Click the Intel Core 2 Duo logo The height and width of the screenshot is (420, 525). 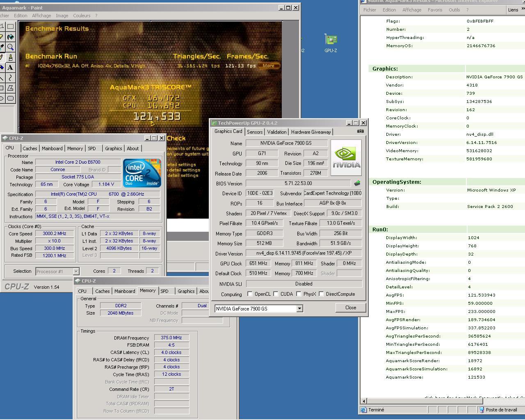click(x=142, y=173)
